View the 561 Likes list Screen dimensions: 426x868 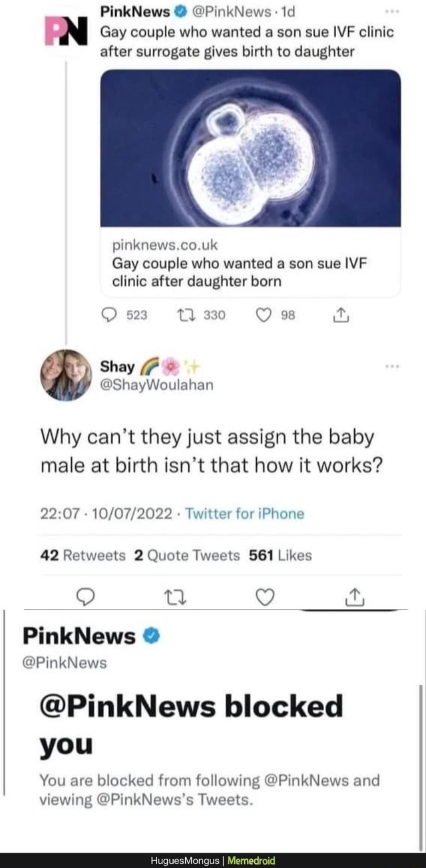[280, 555]
